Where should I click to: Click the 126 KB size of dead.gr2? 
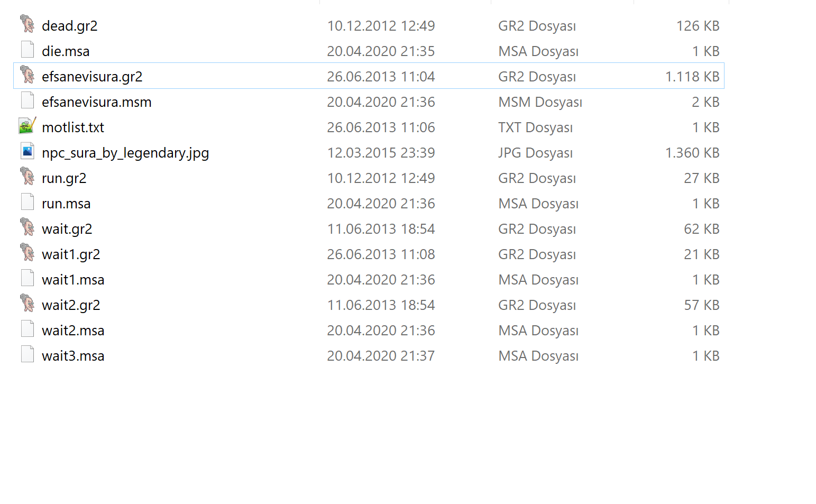(698, 26)
